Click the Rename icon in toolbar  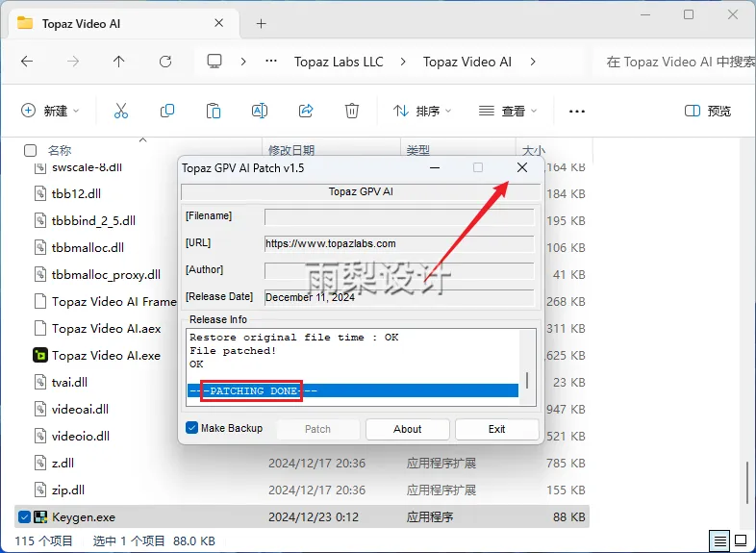[260, 111]
